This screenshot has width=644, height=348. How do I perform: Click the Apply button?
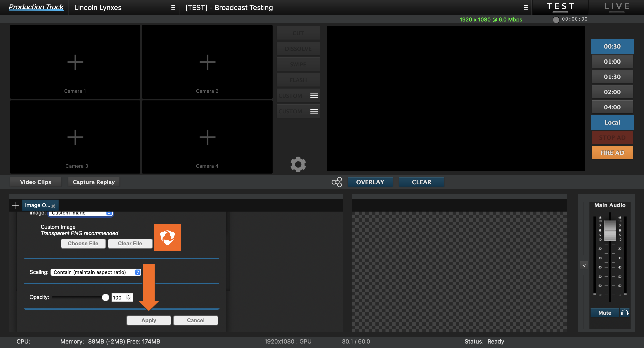[x=149, y=320]
